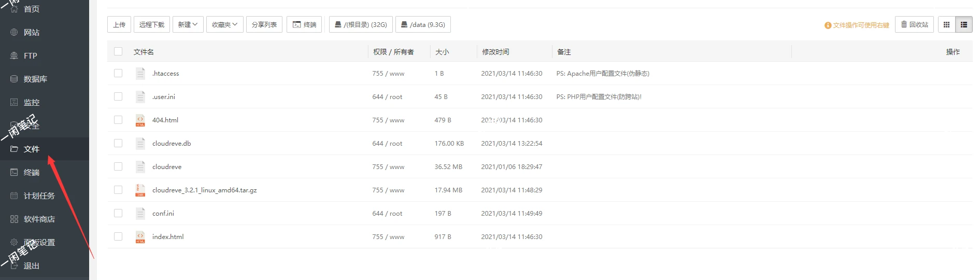
Task: Sort files by 修改时间 column header
Action: click(495, 52)
